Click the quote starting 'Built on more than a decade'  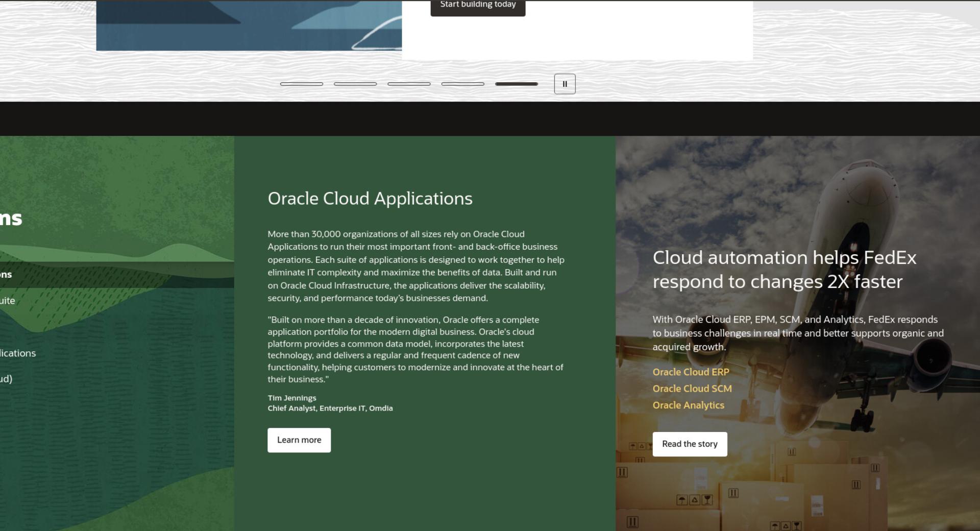(x=415, y=350)
